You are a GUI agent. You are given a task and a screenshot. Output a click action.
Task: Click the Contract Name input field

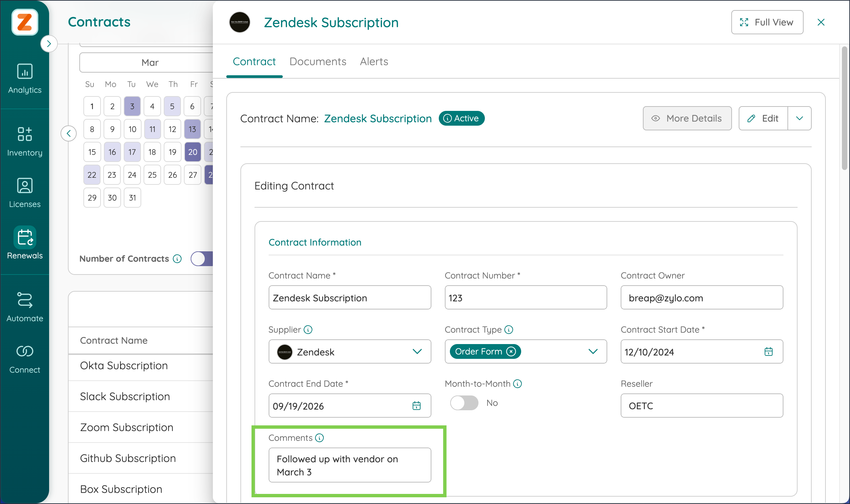coord(350,297)
